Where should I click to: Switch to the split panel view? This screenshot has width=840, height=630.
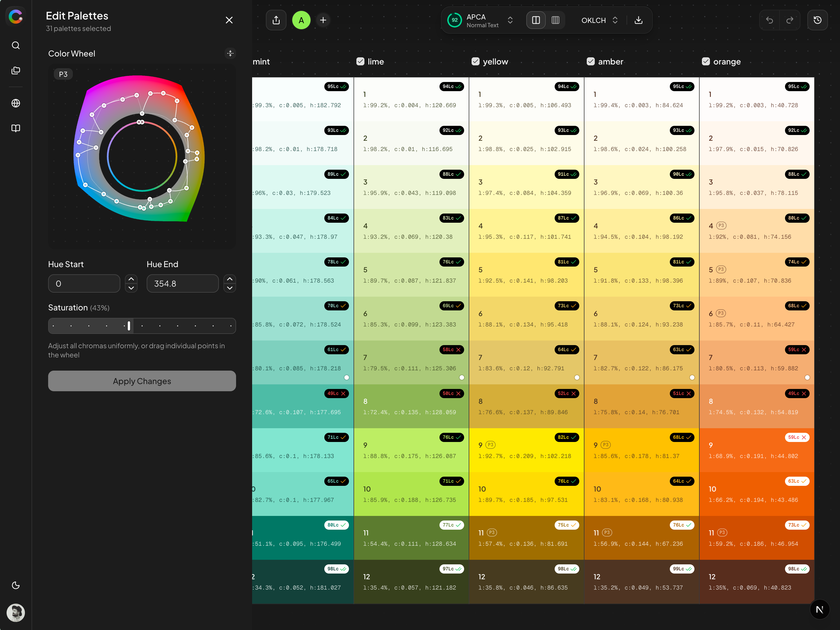tap(536, 20)
